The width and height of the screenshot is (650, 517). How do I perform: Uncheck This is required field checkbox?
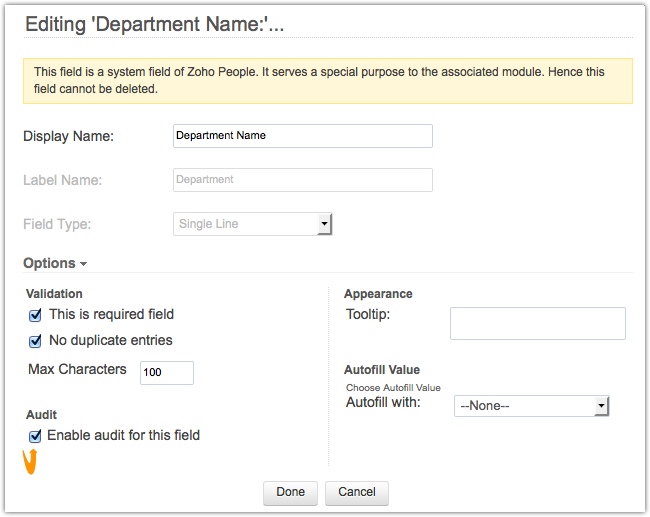click(35, 316)
